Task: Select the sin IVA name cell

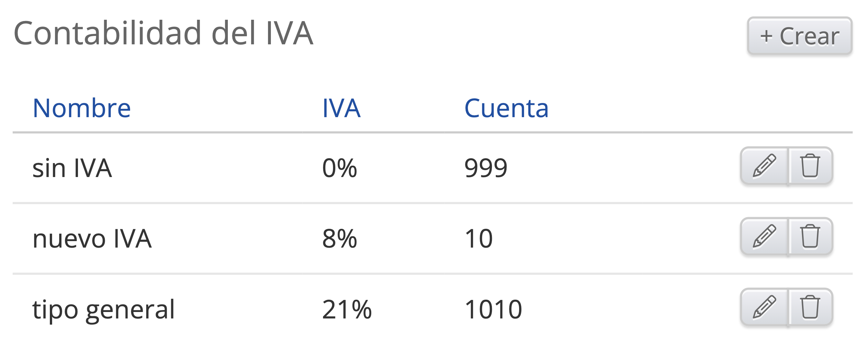Action: tap(72, 168)
